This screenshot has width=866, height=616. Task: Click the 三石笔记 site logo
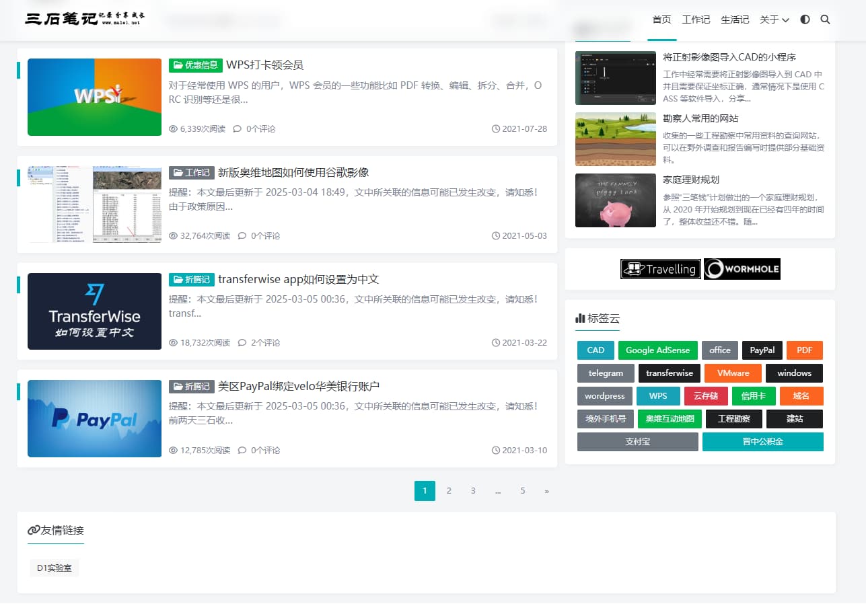click(x=82, y=18)
